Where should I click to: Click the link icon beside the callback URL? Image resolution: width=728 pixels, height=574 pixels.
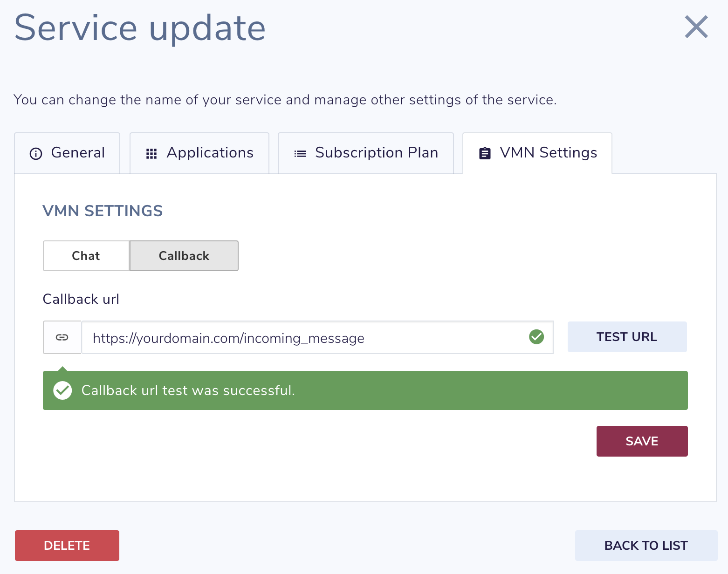(62, 337)
